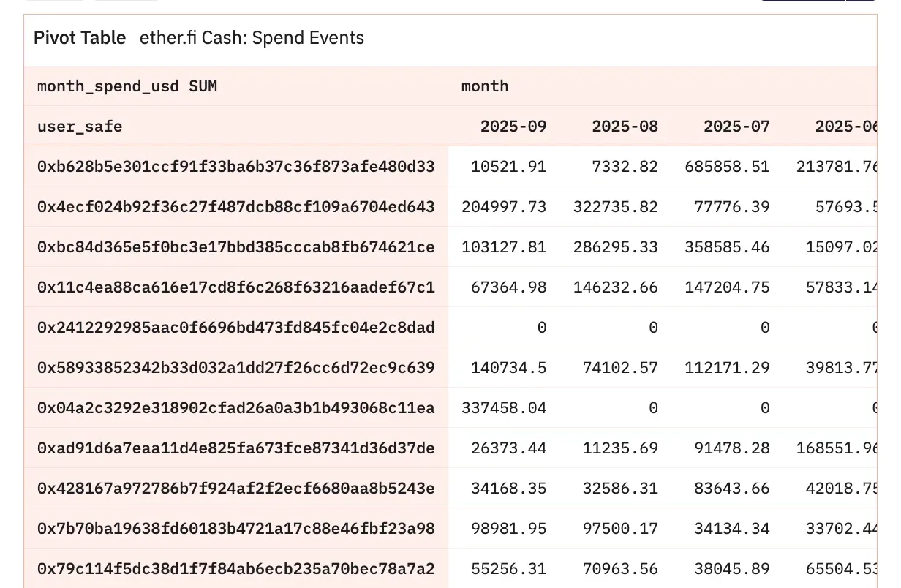This screenshot has width=901, height=588.
Task: Select the cell with value 322735.82
Action: 616,207
